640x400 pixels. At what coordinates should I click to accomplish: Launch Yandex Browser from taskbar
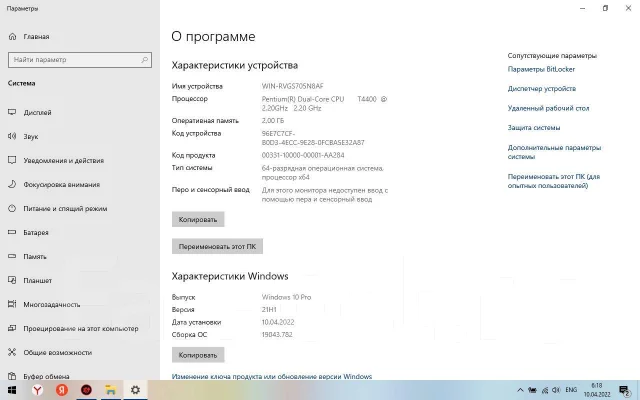click(x=37, y=390)
